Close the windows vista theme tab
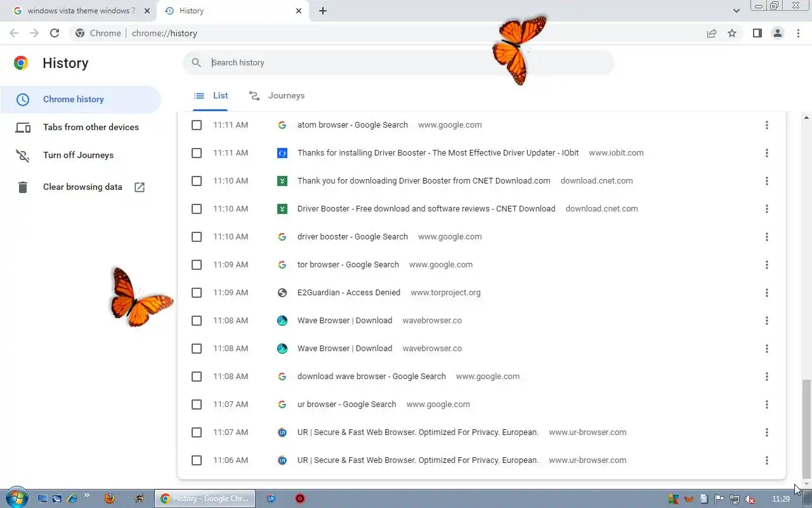 147,11
